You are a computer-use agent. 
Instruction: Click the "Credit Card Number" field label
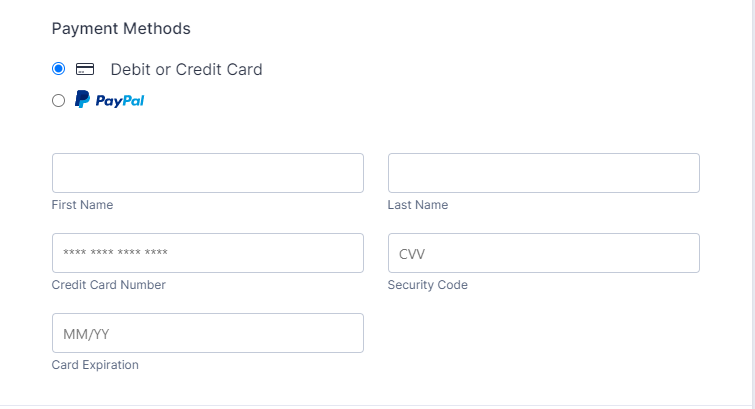pyautogui.click(x=108, y=285)
